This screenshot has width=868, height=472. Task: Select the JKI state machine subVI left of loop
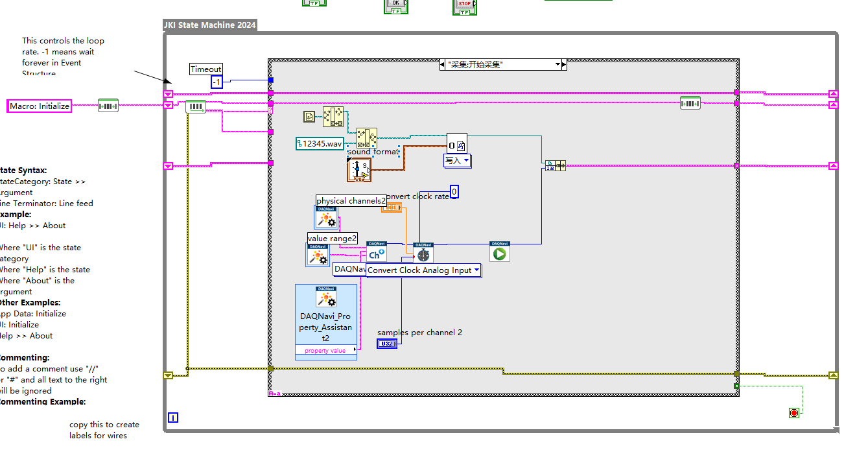108,105
